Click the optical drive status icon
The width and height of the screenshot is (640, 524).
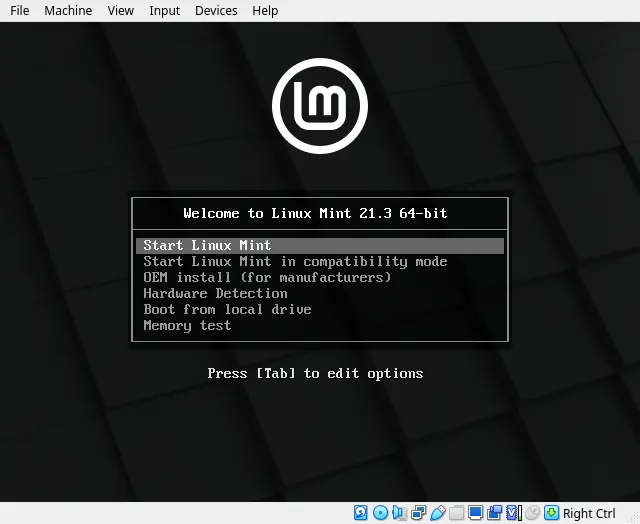tap(380, 513)
